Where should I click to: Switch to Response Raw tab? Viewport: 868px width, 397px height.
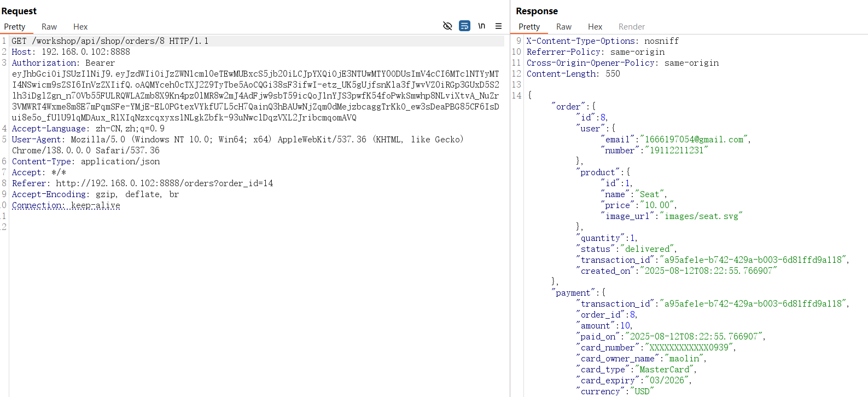coord(564,27)
